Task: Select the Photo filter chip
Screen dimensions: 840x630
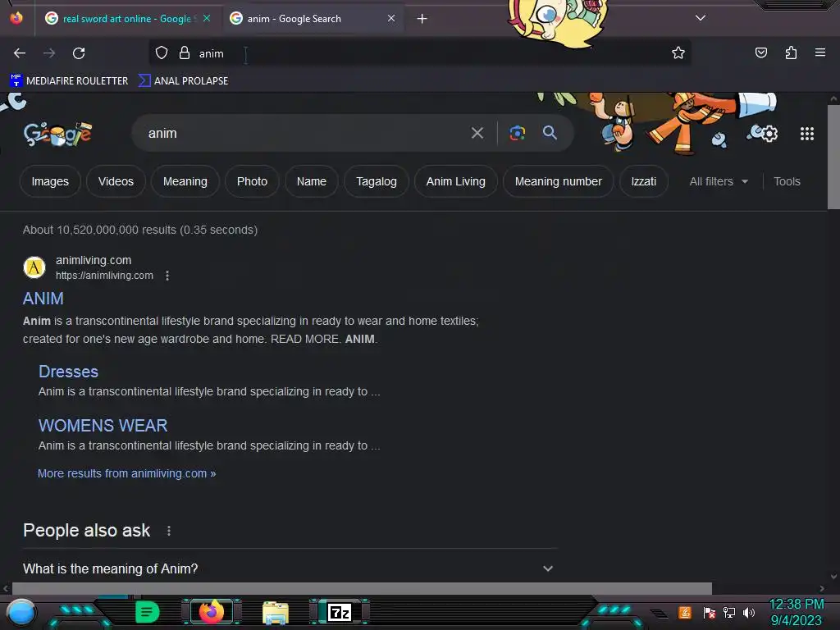Action: [252, 181]
